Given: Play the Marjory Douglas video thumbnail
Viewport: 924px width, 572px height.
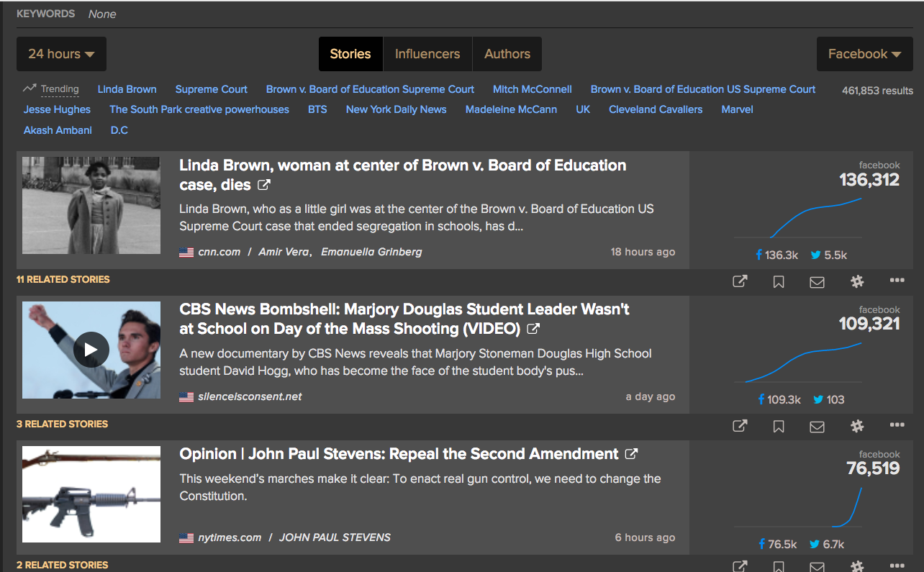Looking at the screenshot, I should coord(91,350).
